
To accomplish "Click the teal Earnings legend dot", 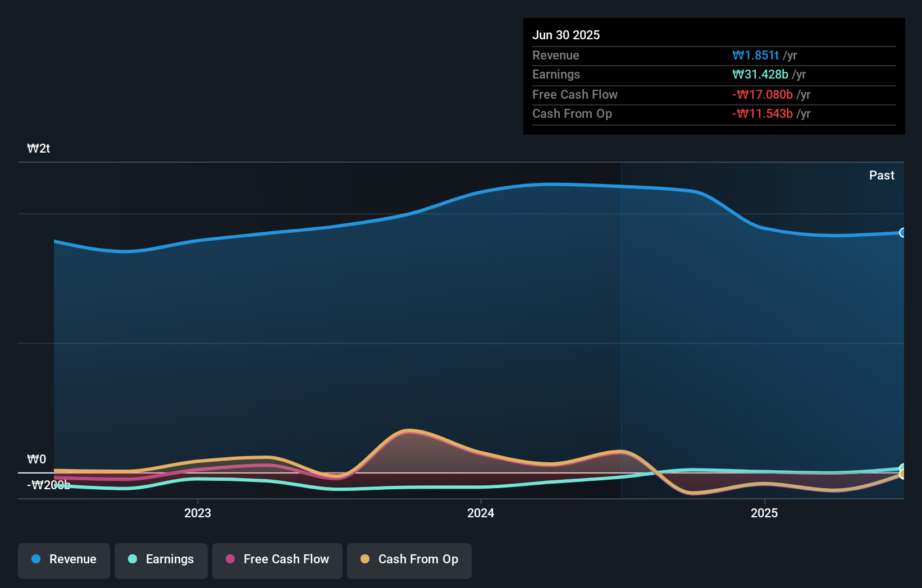I will (x=133, y=559).
